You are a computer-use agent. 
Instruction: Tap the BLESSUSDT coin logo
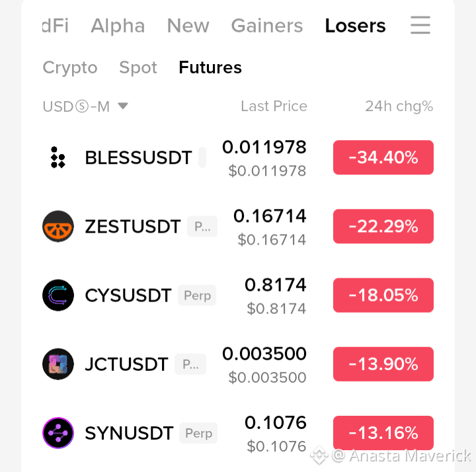pos(58,157)
